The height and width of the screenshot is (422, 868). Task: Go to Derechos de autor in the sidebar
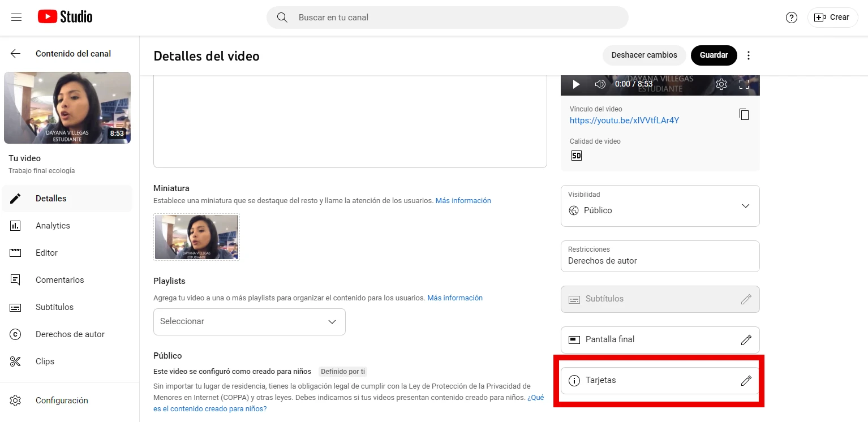click(x=70, y=334)
